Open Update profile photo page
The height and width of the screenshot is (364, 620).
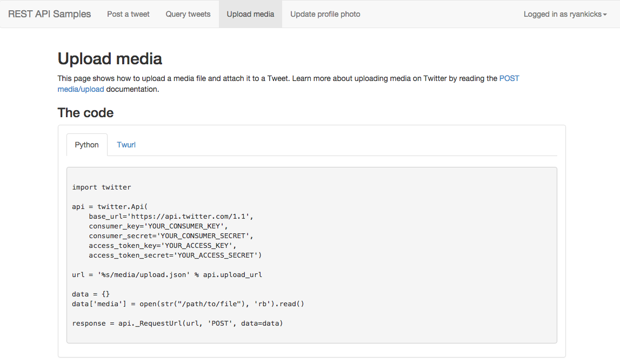(325, 14)
